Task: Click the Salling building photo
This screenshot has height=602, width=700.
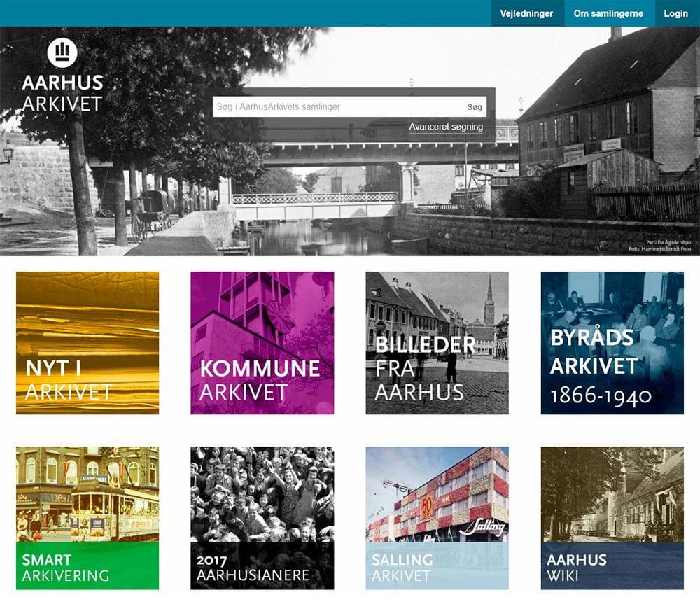Action: coord(437,494)
